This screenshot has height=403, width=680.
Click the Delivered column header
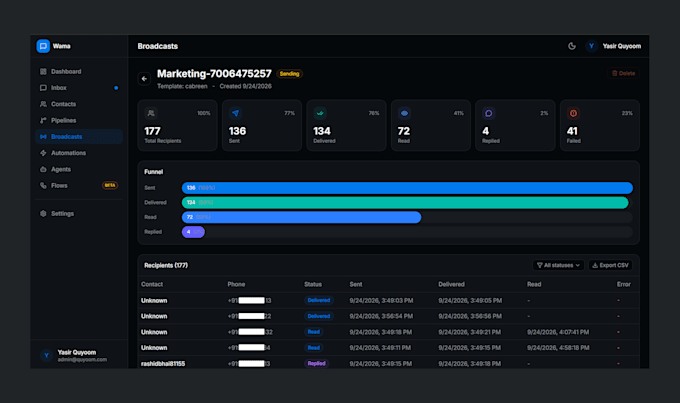point(451,284)
